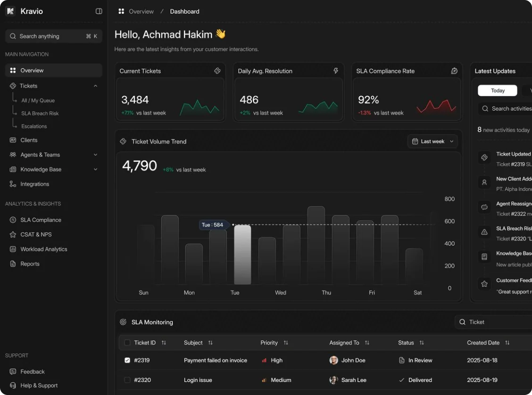Sort by Ticket ID column arrows
532x395 pixels.
pyautogui.click(x=164, y=343)
